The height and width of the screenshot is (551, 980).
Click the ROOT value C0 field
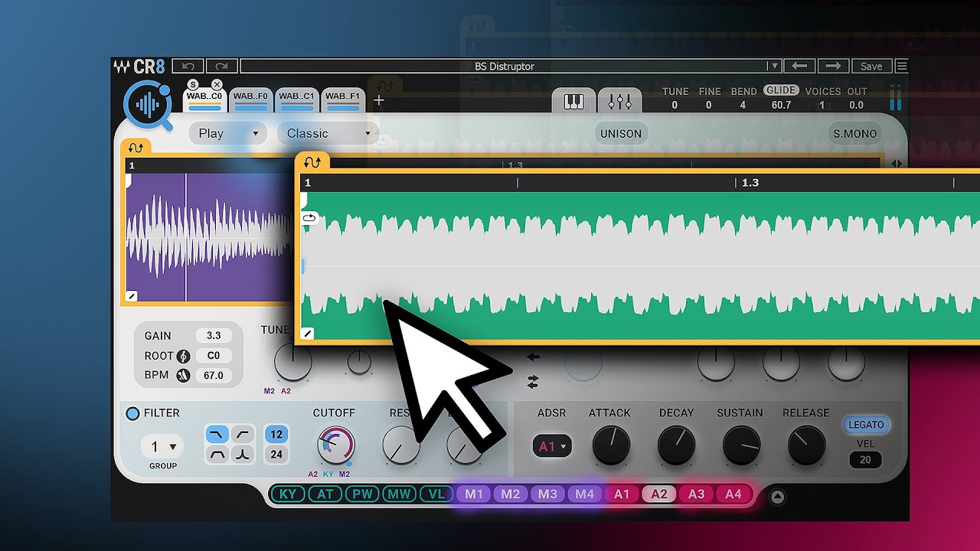[x=214, y=356]
